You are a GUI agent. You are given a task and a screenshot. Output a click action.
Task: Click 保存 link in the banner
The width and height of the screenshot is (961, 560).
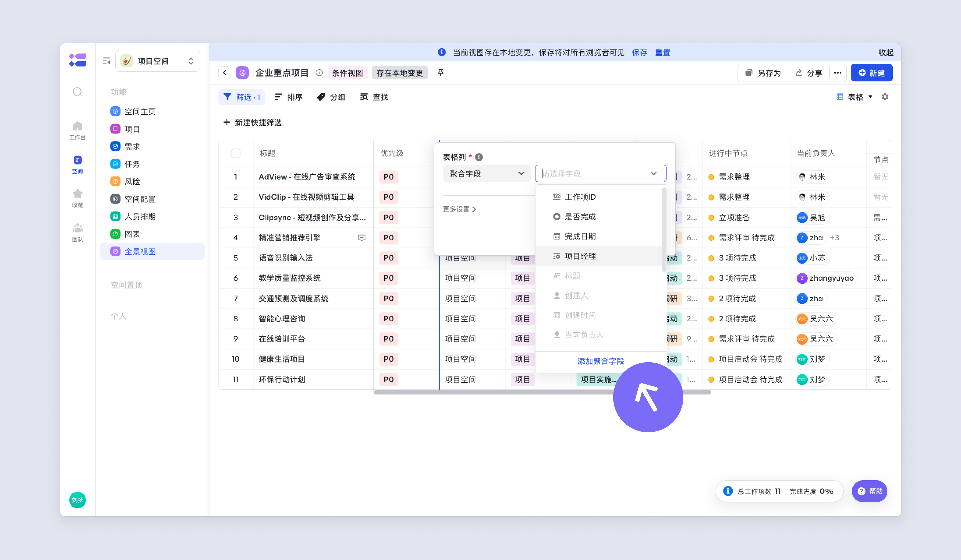tap(639, 53)
